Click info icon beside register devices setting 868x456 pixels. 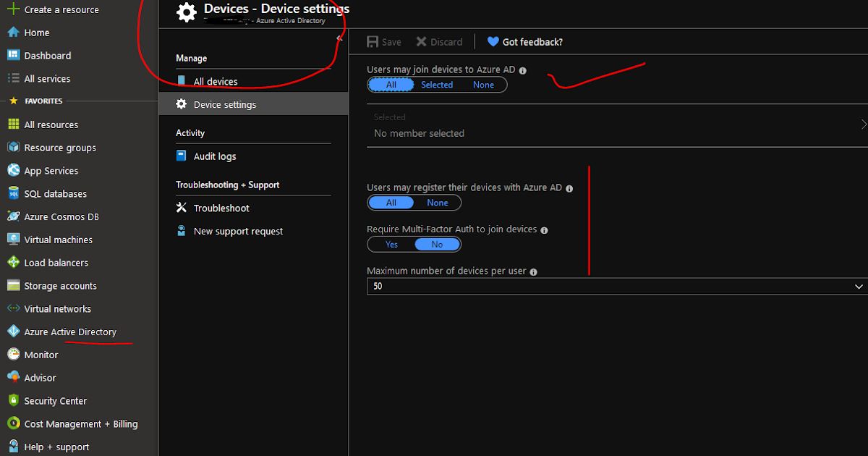click(x=569, y=188)
